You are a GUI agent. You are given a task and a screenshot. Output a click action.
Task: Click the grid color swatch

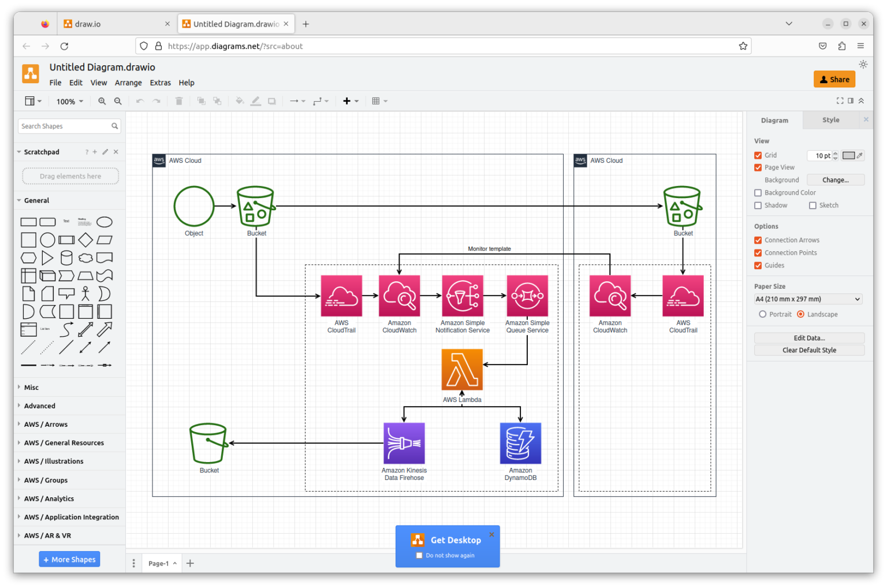click(848, 155)
